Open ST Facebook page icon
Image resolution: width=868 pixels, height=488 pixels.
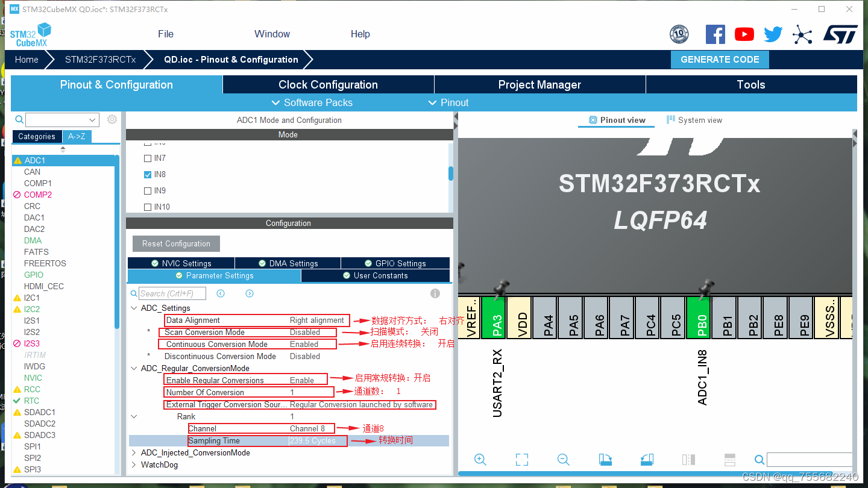pos(715,34)
